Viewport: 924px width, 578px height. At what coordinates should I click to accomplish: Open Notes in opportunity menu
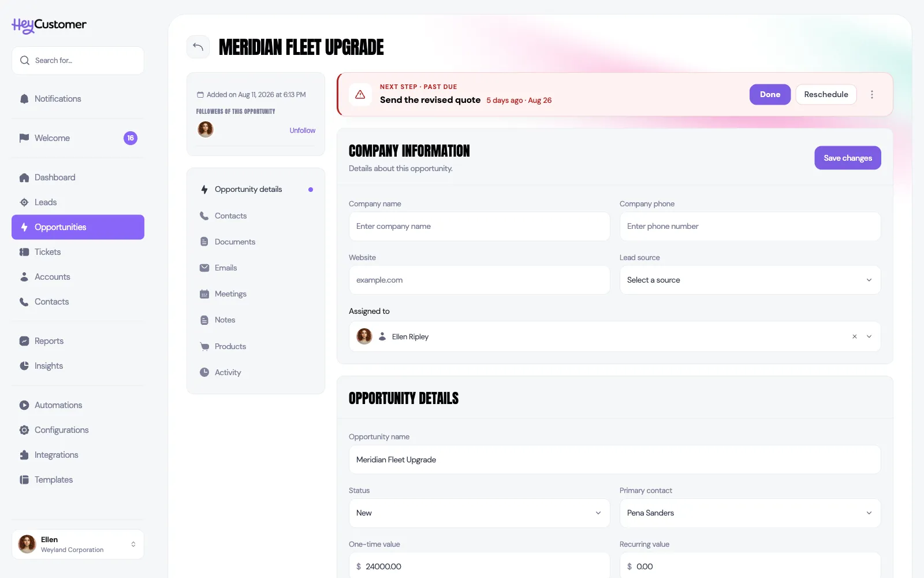[256, 320]
